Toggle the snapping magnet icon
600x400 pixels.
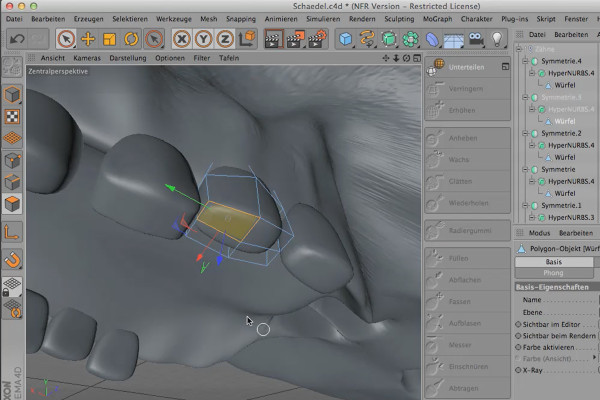(x=12, y=260)
